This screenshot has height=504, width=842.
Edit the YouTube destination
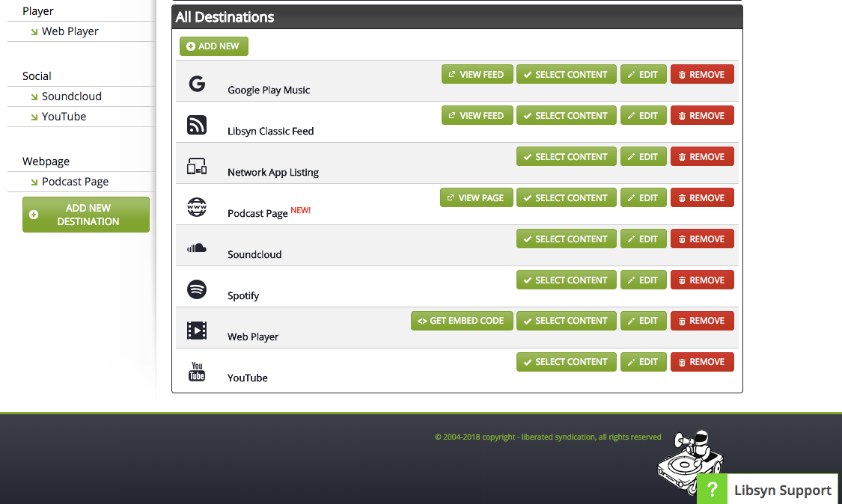tap(644, 362)
